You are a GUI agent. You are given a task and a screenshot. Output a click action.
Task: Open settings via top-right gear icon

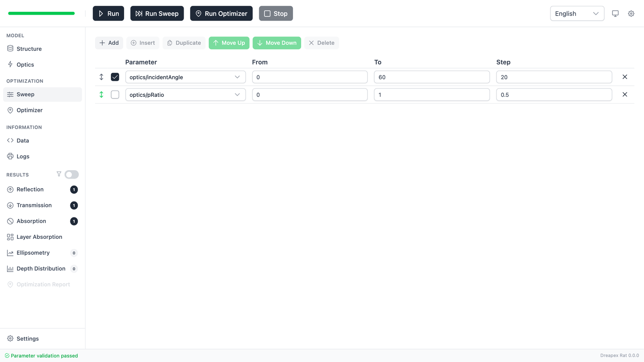631,13
